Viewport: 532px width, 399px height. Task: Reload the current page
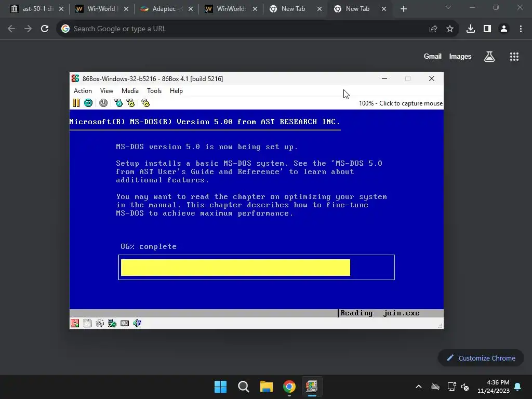pos(45,29)
